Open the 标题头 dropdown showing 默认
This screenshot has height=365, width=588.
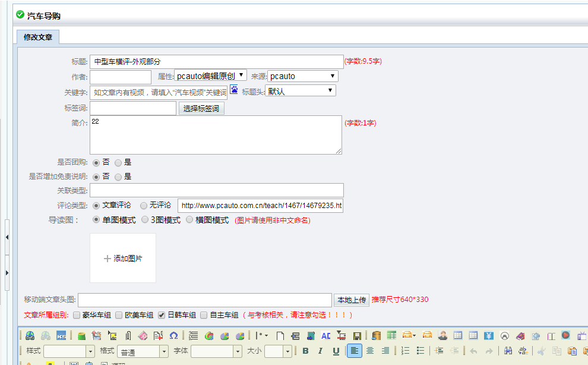[x=300, y=91]
